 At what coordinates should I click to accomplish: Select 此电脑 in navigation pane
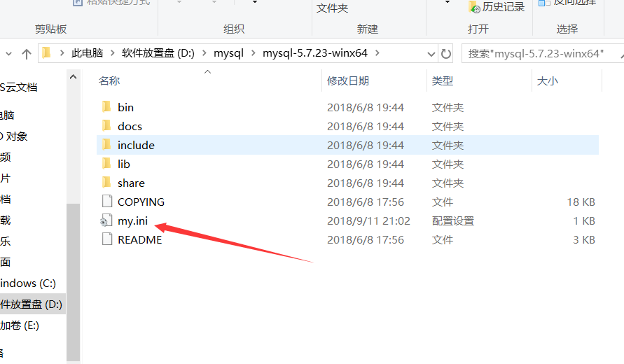click(7, 115)
